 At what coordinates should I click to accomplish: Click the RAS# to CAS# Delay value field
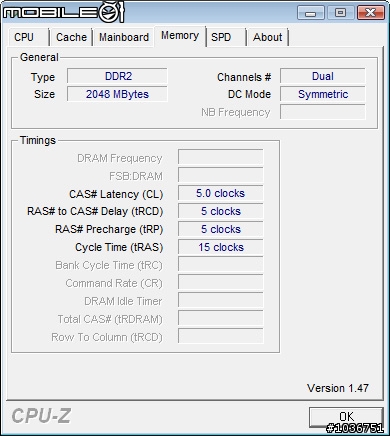[x=221, y=211]
